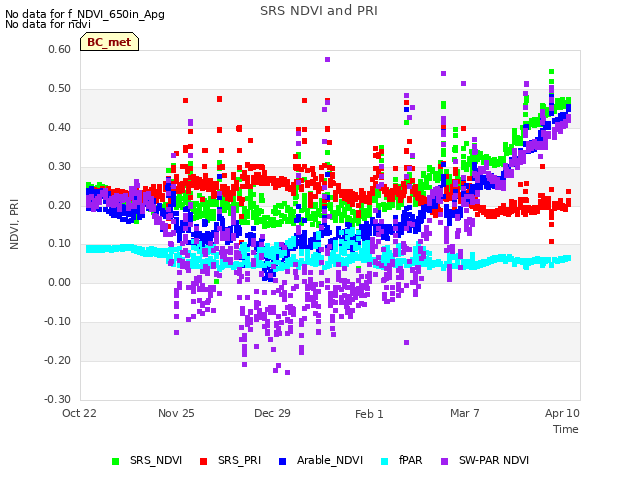Viewport: 640px width, 480px height.
Task: Click the 0.10 y-axis tick label
Action: (x=60, y=244)
